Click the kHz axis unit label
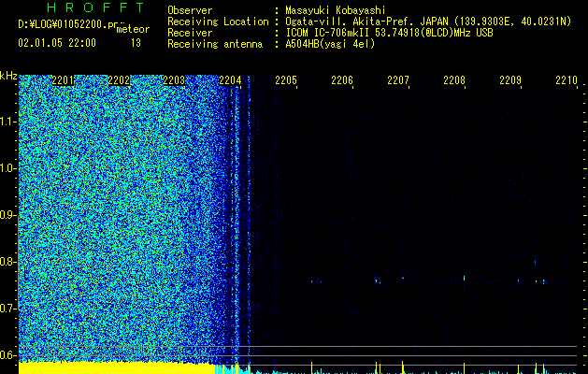 (x=8, y=76)
